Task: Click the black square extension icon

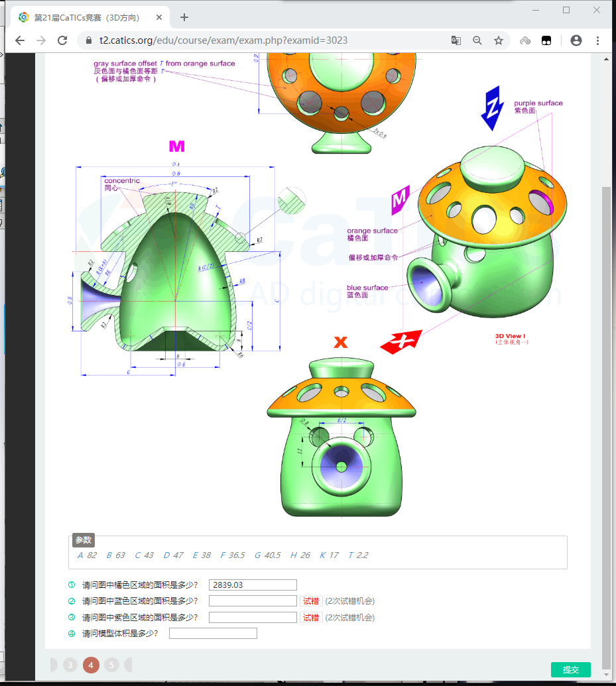Action: 546,40
